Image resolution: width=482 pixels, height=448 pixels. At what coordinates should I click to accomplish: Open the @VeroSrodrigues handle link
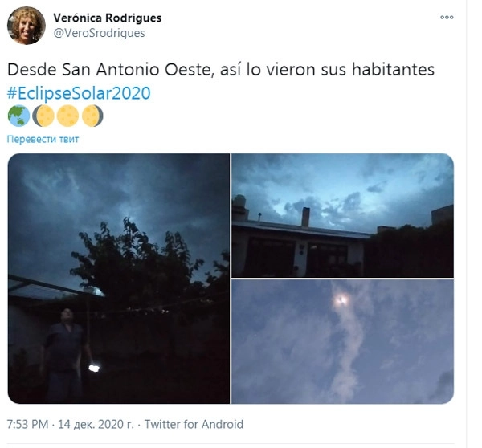(x=99, y=33)
